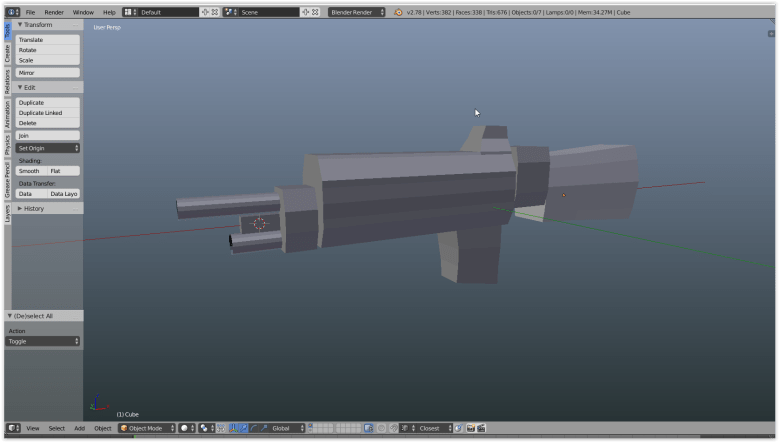Open the Blender Render engine selector

(x=356, y=12)
